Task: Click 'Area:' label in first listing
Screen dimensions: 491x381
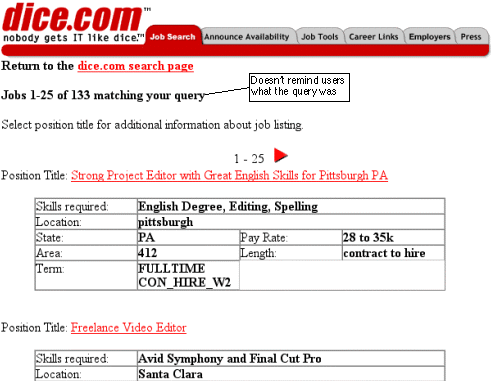Action: point(49,253)
